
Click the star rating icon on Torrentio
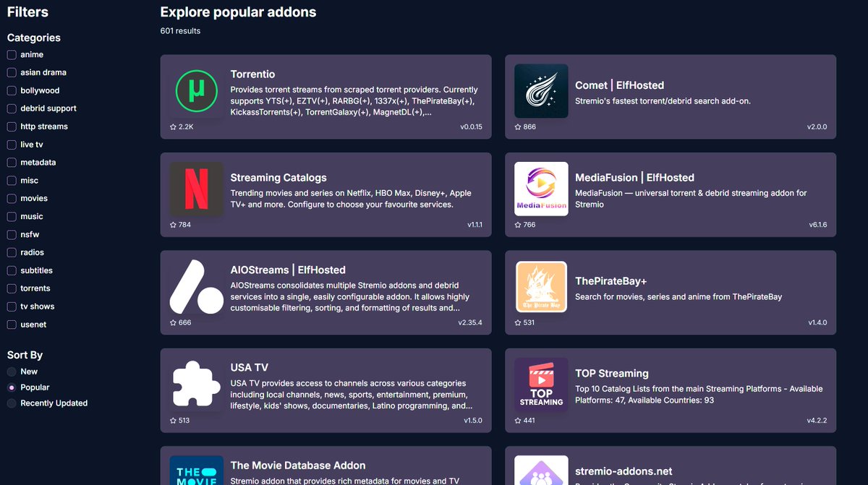coord(173,126)
